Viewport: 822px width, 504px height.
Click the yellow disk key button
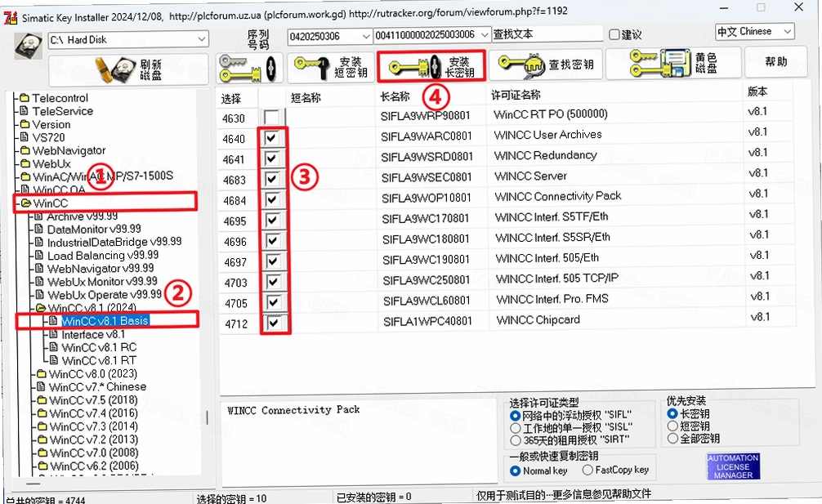(673, 63)
